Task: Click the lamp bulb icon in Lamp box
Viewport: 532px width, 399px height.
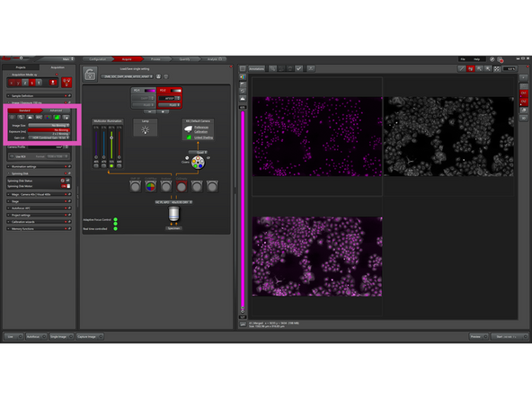Action: point(146,129)
